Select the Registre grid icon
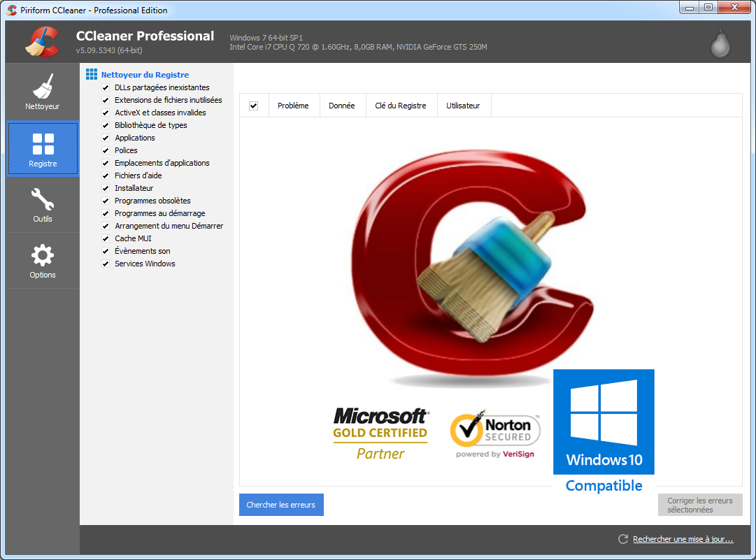Image resolution: width=756 pixels, height=560 pixels. [x=43, y=143]
